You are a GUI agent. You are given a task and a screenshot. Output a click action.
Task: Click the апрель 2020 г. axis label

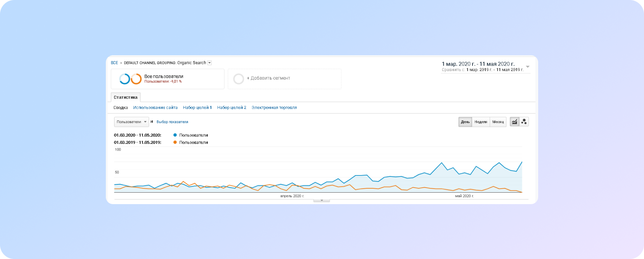coord(292,196)
